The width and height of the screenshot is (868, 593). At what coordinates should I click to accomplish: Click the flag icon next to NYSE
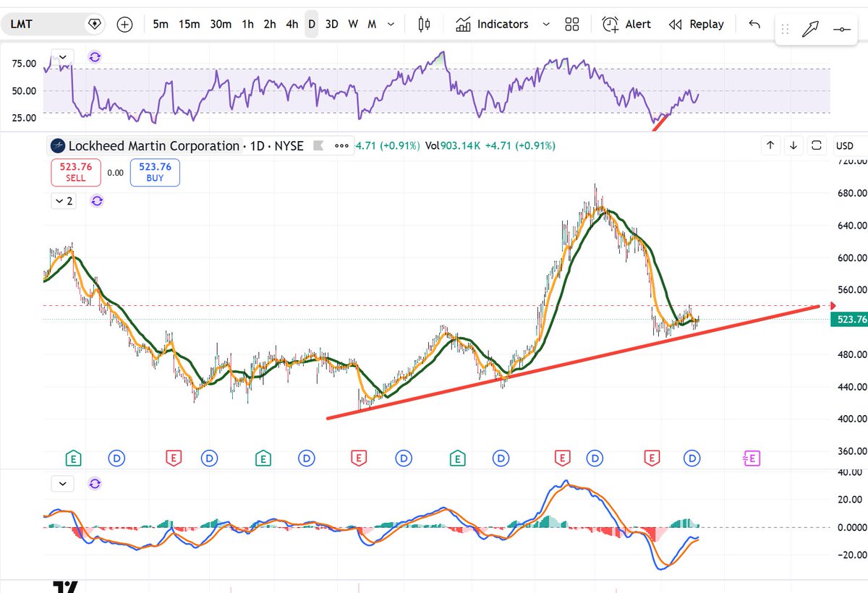coord(317,145)
